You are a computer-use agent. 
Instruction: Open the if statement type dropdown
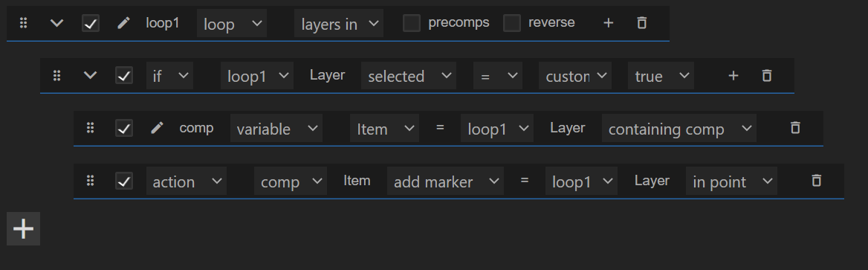[169, 76]
